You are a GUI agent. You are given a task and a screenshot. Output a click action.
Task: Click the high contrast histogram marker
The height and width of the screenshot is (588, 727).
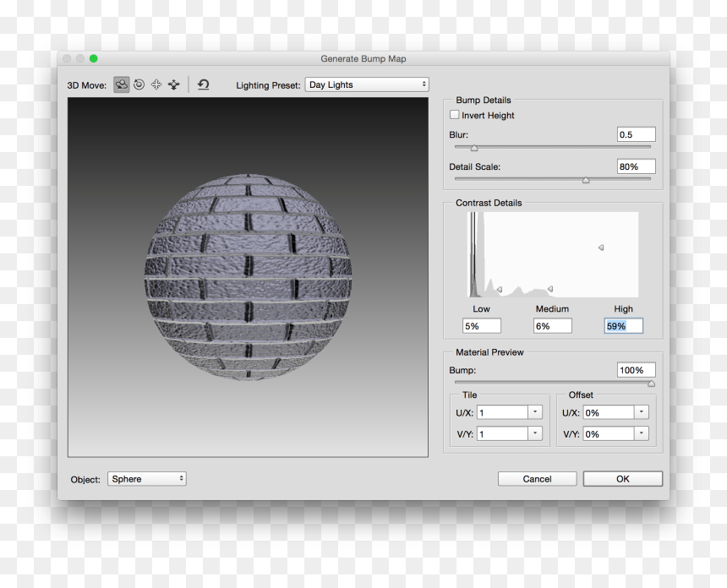[601, 248]
